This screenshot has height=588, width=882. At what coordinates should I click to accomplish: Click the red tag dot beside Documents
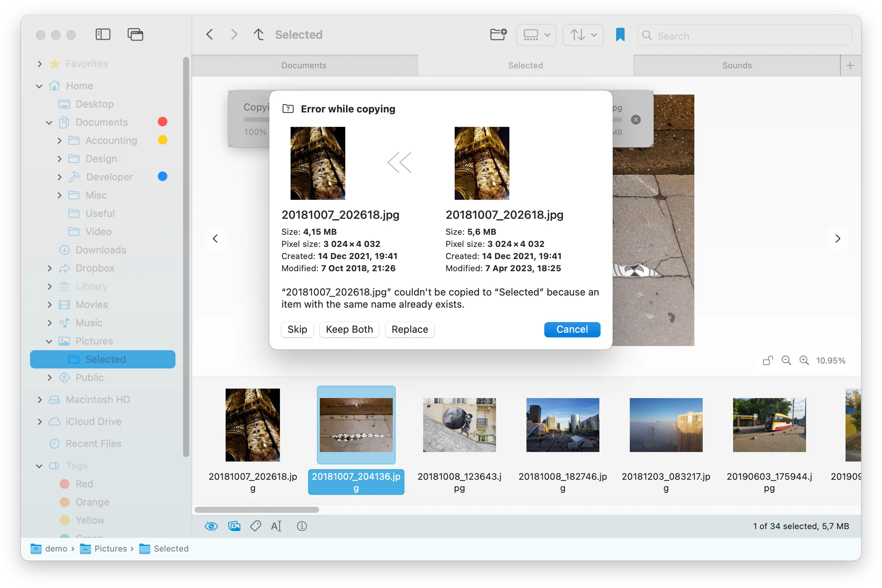(x=163, y=122)
